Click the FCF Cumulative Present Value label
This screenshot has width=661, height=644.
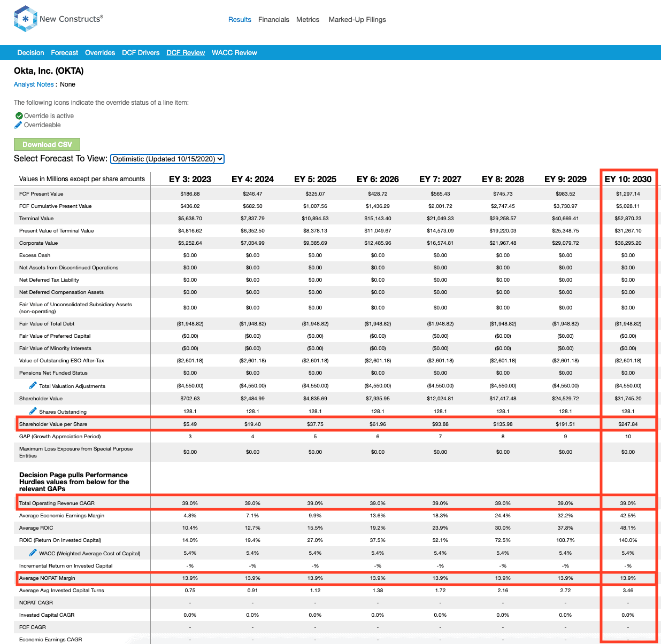(x=56, y=206)
